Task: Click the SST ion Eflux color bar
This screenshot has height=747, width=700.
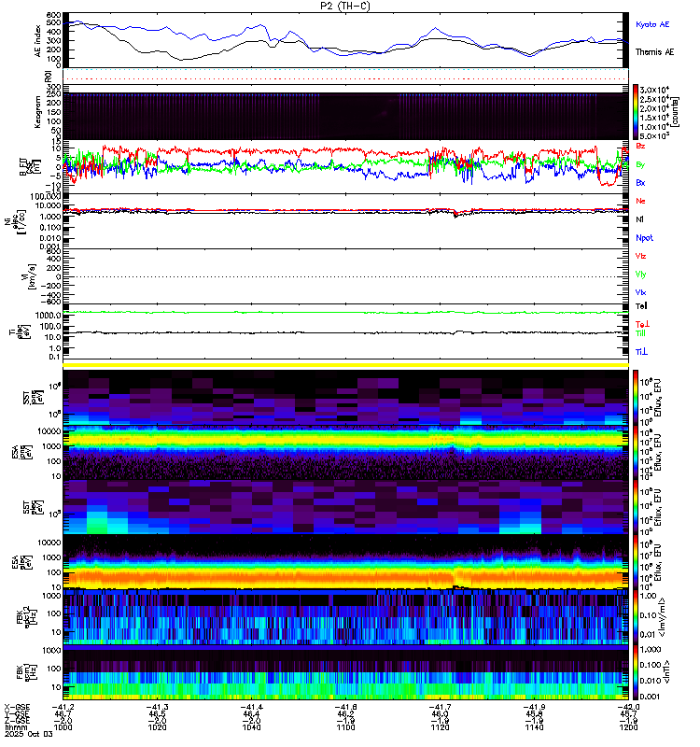Action: click(x=636, y=398)
